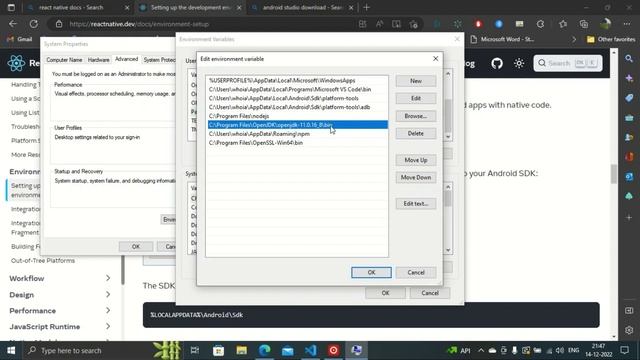Toggle light/dark theme on docs site

pos(519,63)
